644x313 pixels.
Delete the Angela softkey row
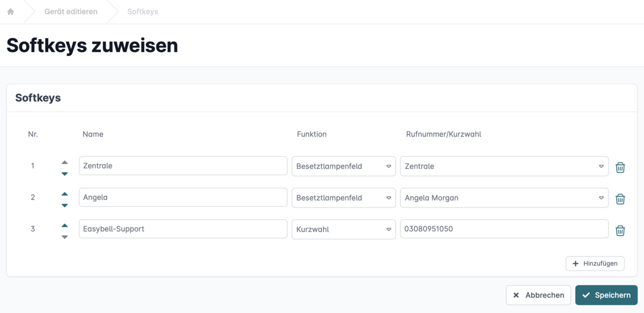tap(620, 199)
